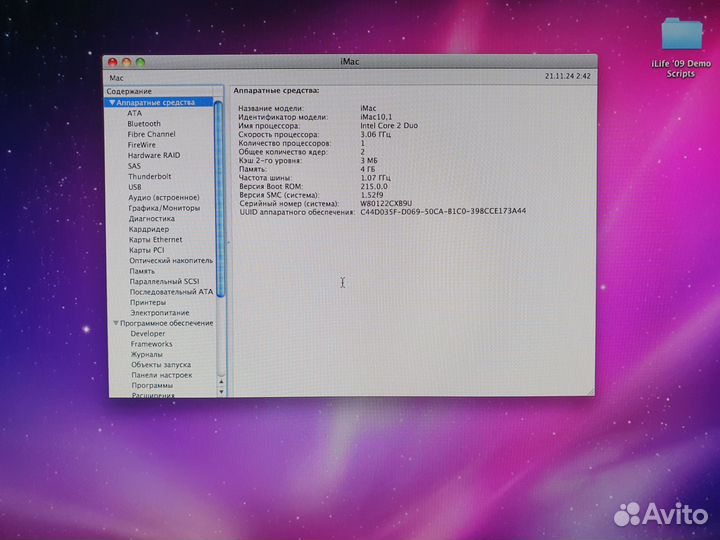Select Кардридер in the list
Viewport: 720px width, 540px height.
[x=149, y=229]
